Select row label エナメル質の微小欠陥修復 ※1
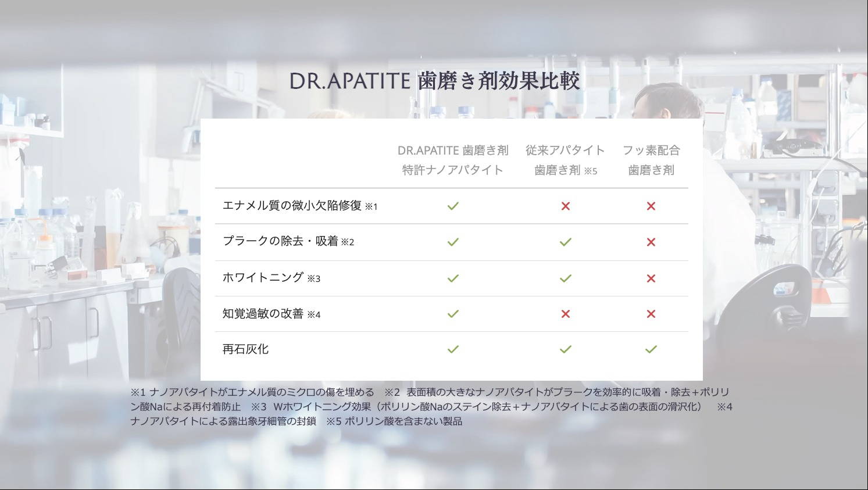 pyautogui.click(x=300, y=206)
